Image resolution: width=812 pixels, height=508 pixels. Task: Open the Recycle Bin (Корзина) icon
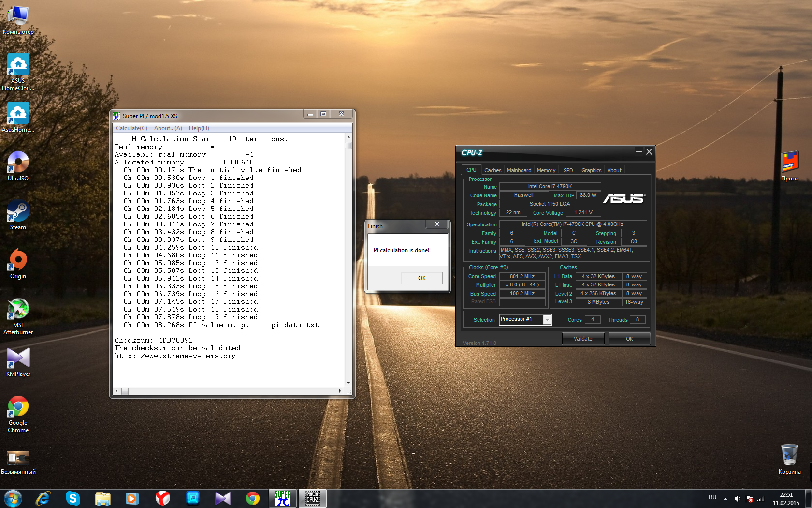pyautogui.click(x=789, y=456)
